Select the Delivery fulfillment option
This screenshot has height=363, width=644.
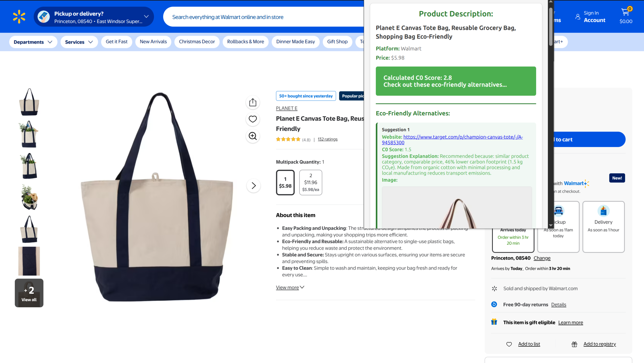click(603, 227)
